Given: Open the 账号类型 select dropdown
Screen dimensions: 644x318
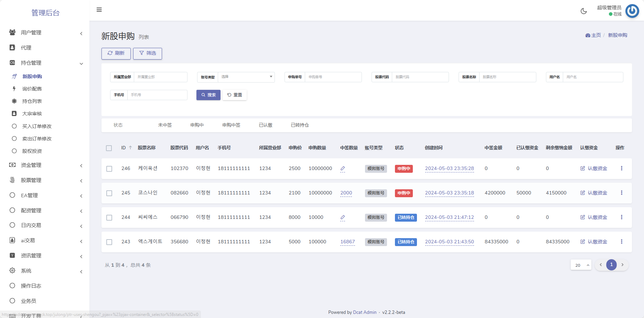Looking at the screenshot, I should (x=246, y=77).
